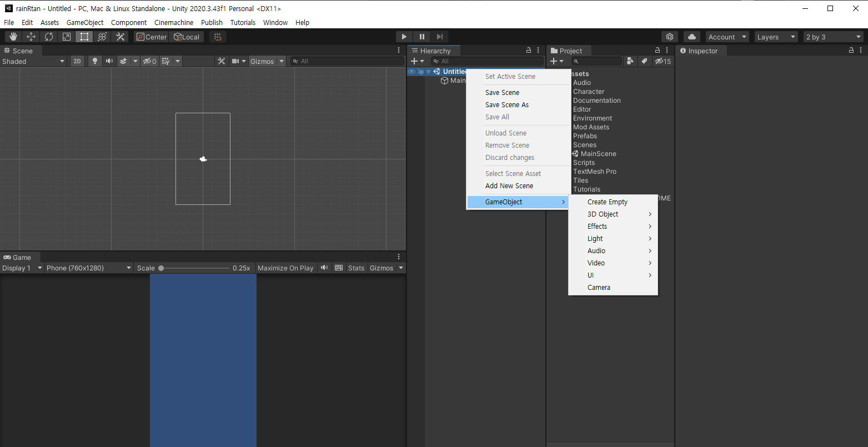Select the Scale tool
The width and height of the screenshot is (868, 447).
pyautogui.click(x=67, y=37)
